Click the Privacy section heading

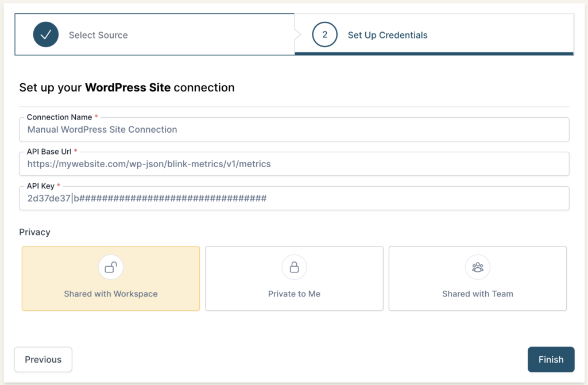point(34,232)
